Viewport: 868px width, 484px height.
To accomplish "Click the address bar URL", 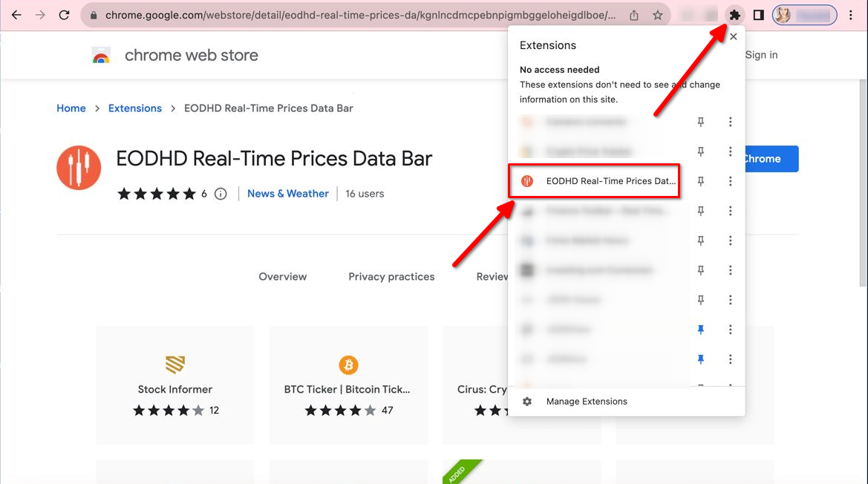I will point(360,16).
